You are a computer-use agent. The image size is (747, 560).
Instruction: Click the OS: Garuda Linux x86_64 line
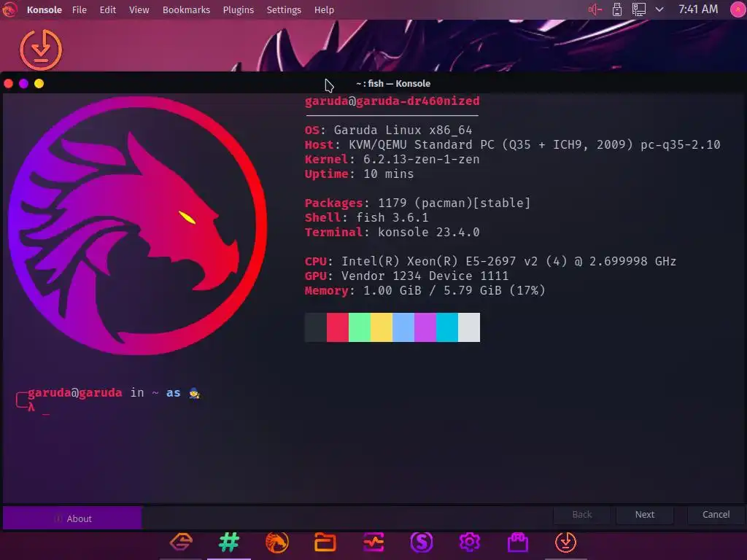click(388, 130)
